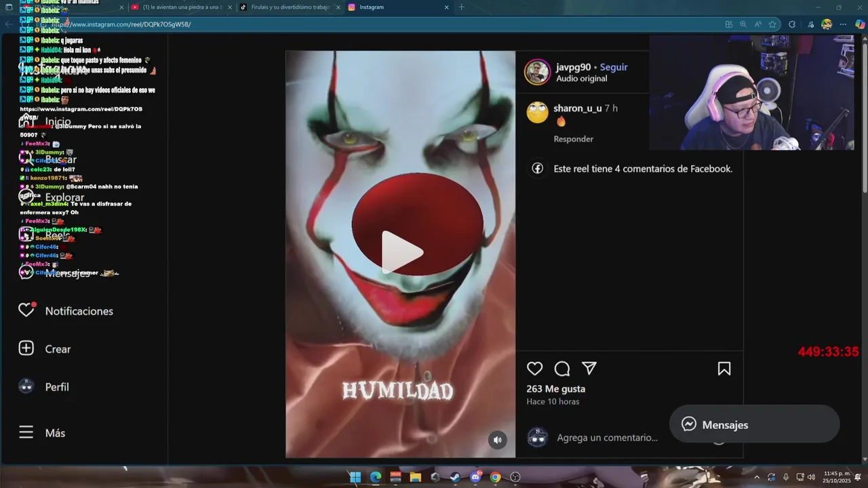The height and width of the screenshot is (488, 868).
Task: Play the clown reel video
Action: (x=402, y=252)
